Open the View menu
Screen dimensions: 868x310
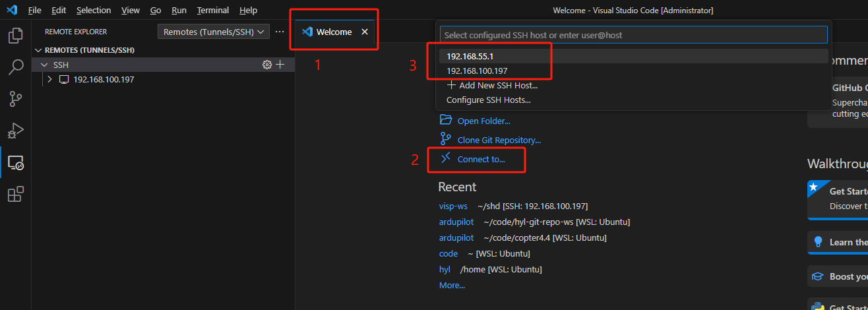point(131,11)
